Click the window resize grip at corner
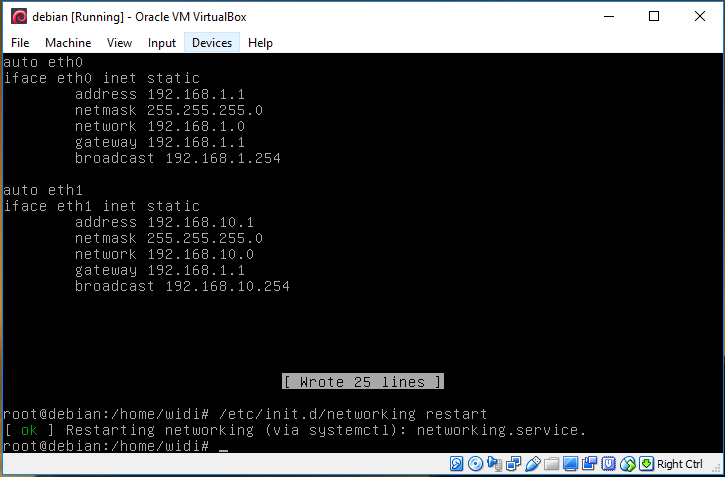725x477 pixels. (718, 470)
